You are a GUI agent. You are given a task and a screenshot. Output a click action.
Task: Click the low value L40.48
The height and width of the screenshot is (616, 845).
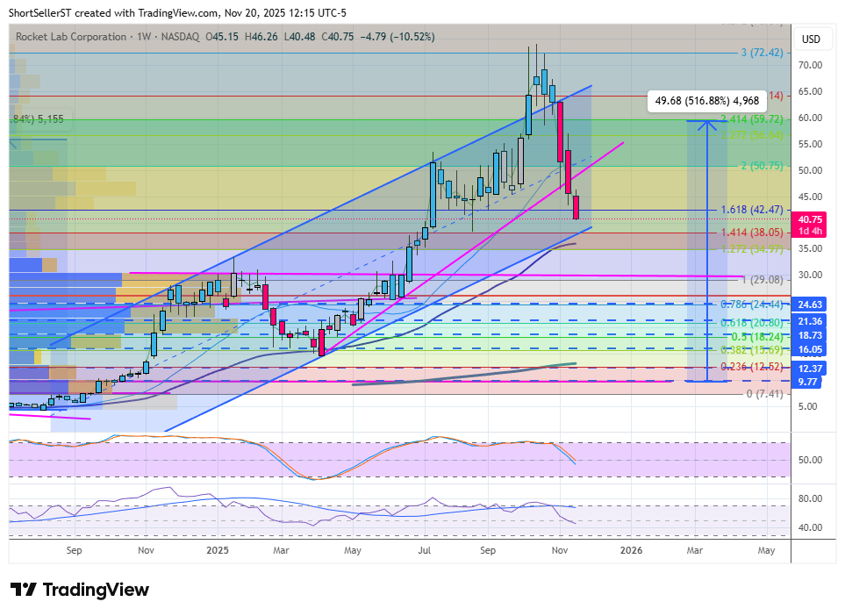[x=299, y=37]
